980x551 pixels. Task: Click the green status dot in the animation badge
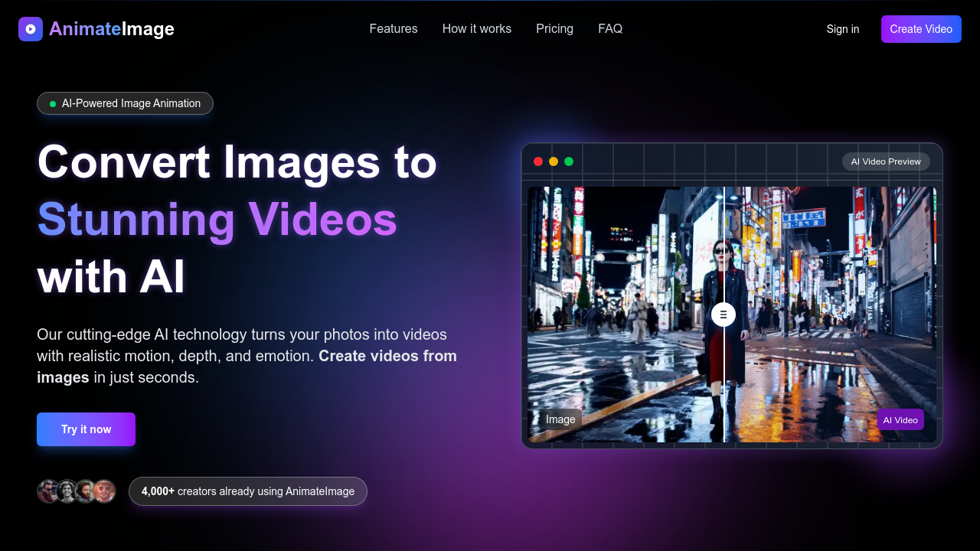coord(51,103)
